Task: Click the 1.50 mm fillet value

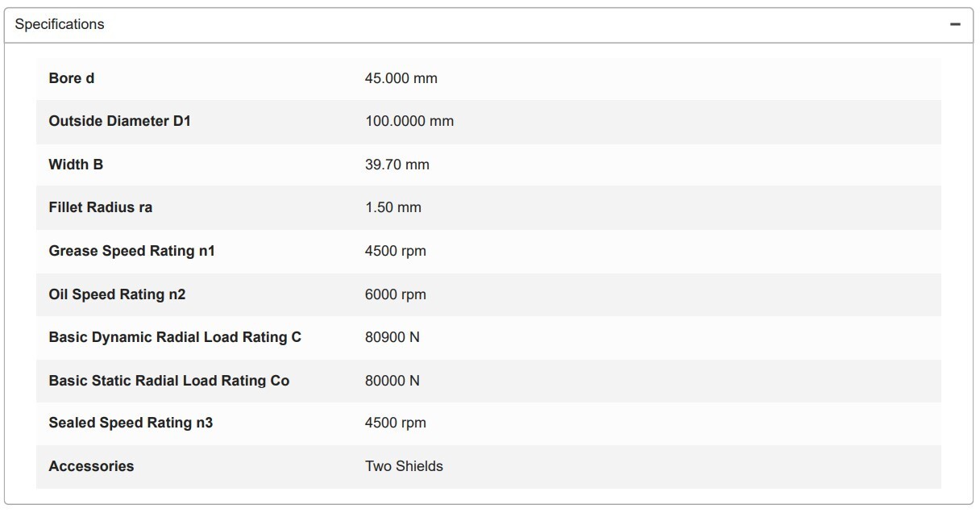Action: [393, 207]
